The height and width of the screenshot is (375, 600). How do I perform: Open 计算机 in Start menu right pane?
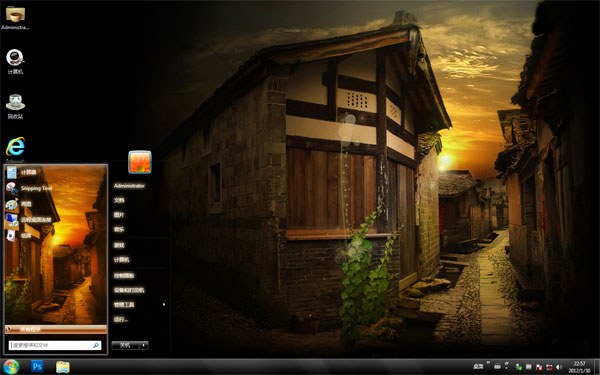pyautogui.click(x=122, y=260)
